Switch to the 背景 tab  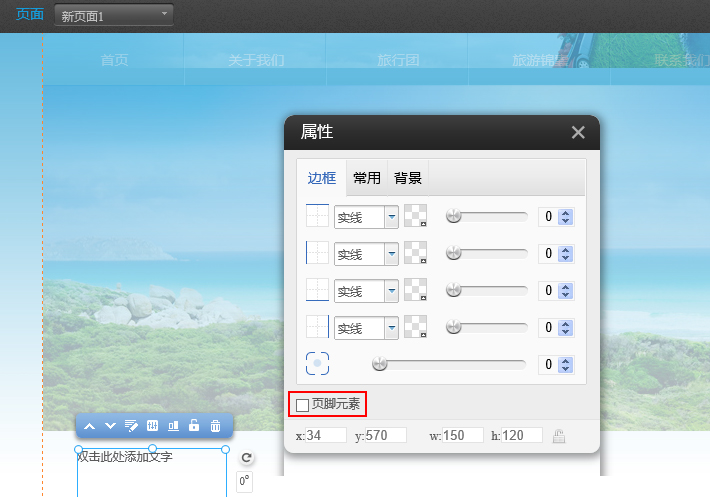(x=408, y=178)
